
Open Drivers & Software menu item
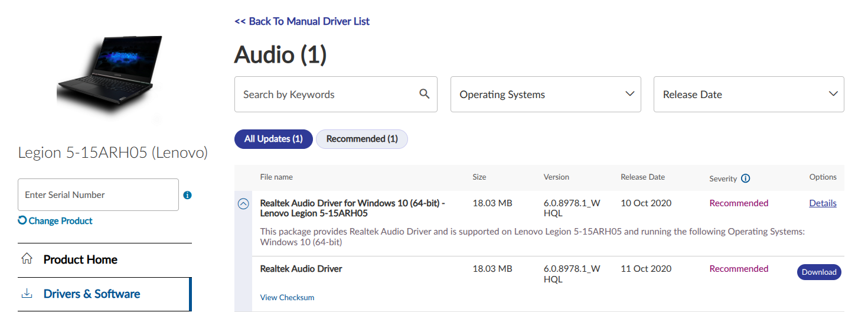tap(92, 294)
